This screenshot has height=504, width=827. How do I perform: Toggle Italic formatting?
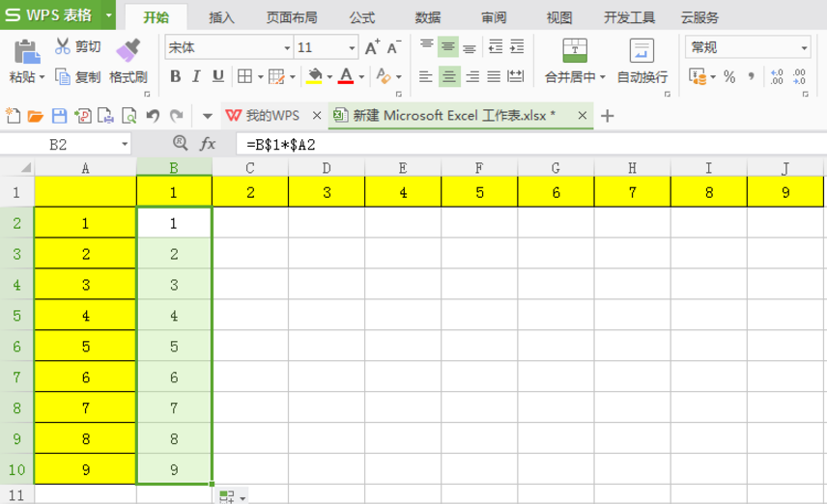[x=196, y=76]
